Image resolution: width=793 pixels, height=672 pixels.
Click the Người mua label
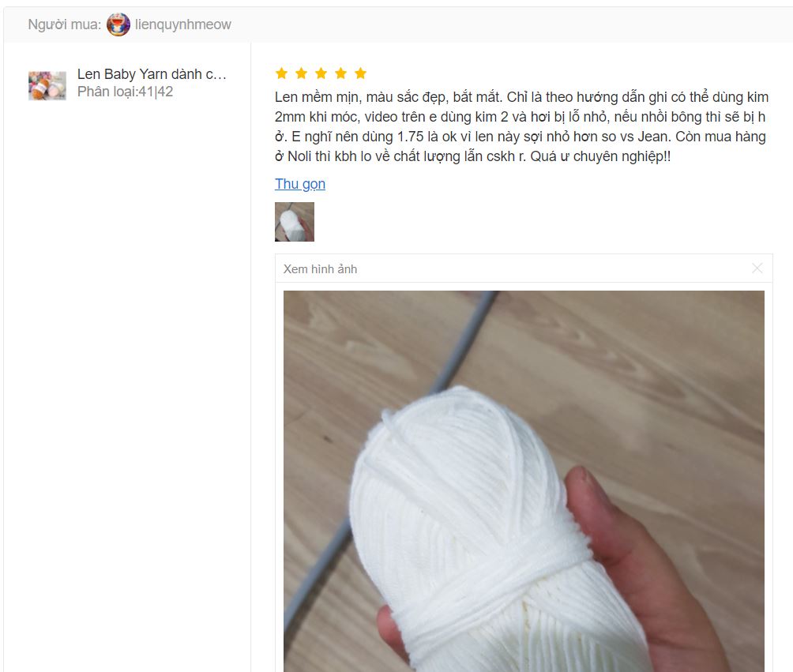64,24
